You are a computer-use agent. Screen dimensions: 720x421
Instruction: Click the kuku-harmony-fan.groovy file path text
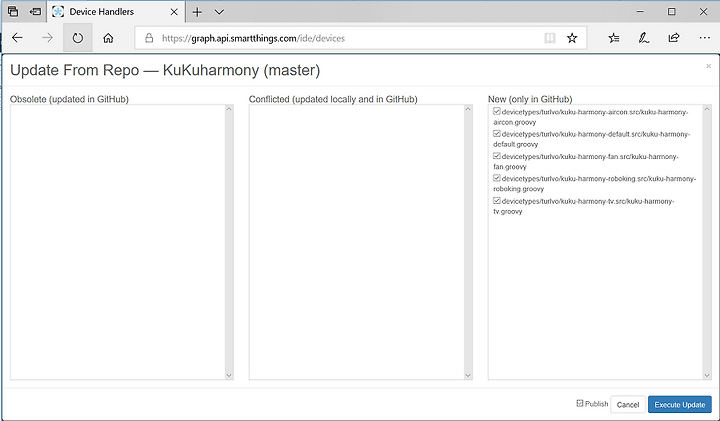click(x=585, y=162)
